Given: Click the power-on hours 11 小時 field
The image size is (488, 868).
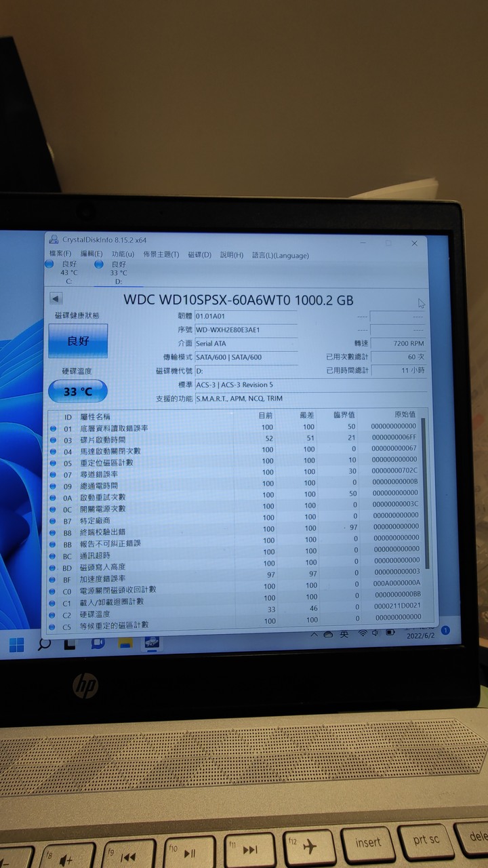Looking at the screenshot, I should [399, 370].
